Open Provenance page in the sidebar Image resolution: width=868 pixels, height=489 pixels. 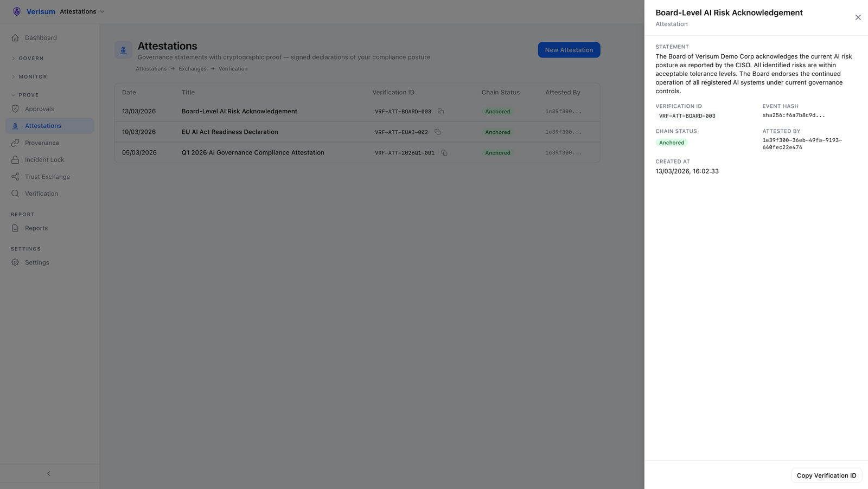pyautogui.click(x=42, y=143)
